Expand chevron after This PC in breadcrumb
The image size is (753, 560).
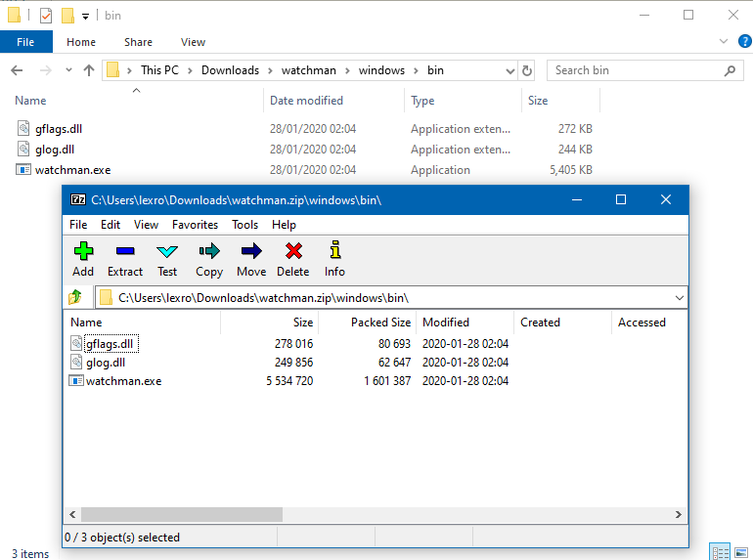(x=190, y=70)
